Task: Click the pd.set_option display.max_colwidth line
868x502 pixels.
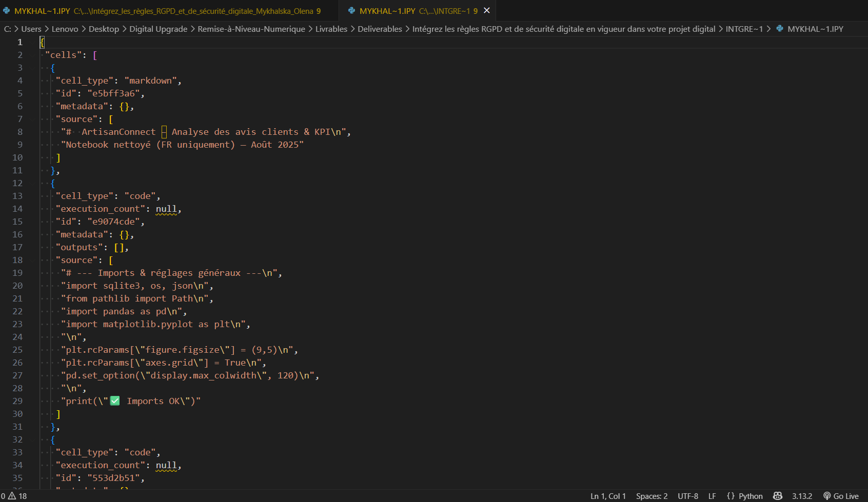Action: point(190,375)
